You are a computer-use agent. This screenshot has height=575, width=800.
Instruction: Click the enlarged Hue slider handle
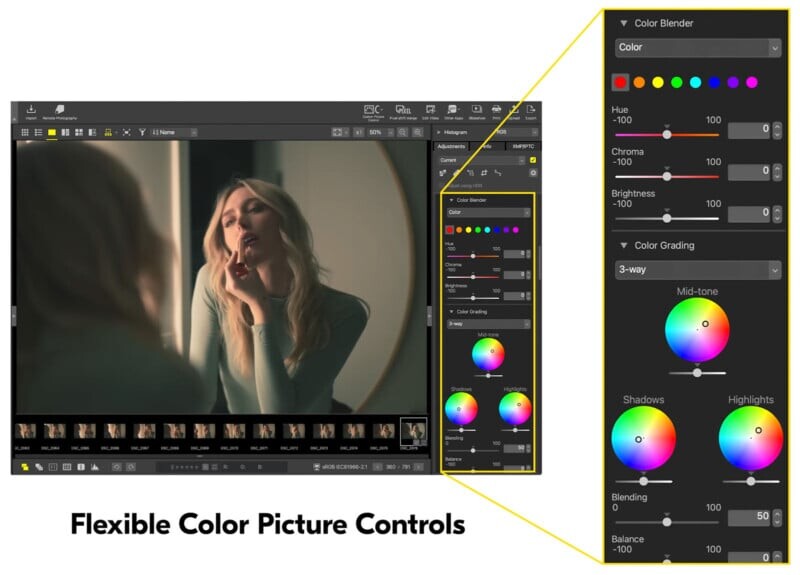pyautogui.click(x=667, y=133)
